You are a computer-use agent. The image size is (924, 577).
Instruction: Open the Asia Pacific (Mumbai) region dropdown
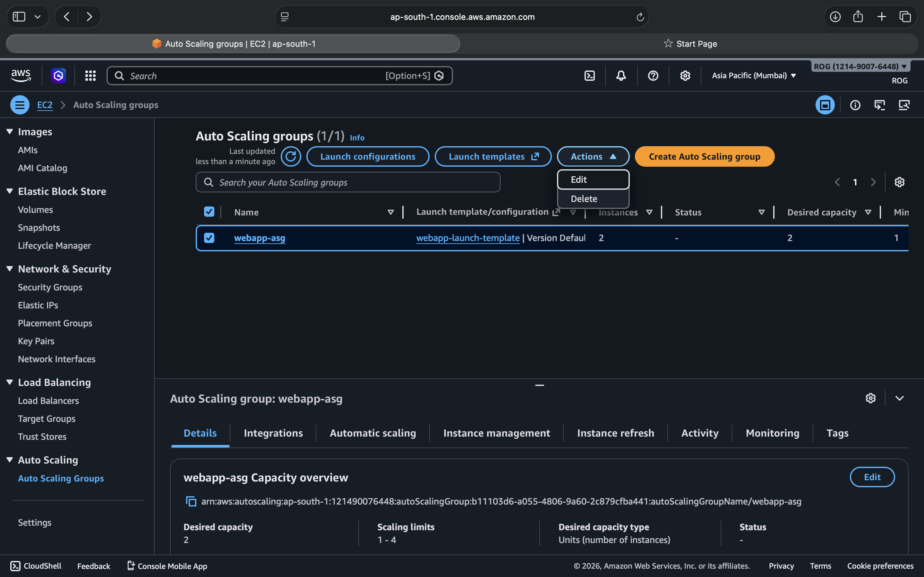coord(753,76)
